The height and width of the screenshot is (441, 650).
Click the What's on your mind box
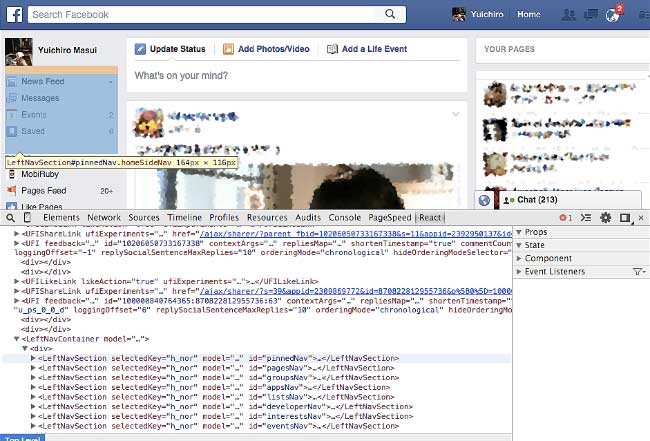297,76
